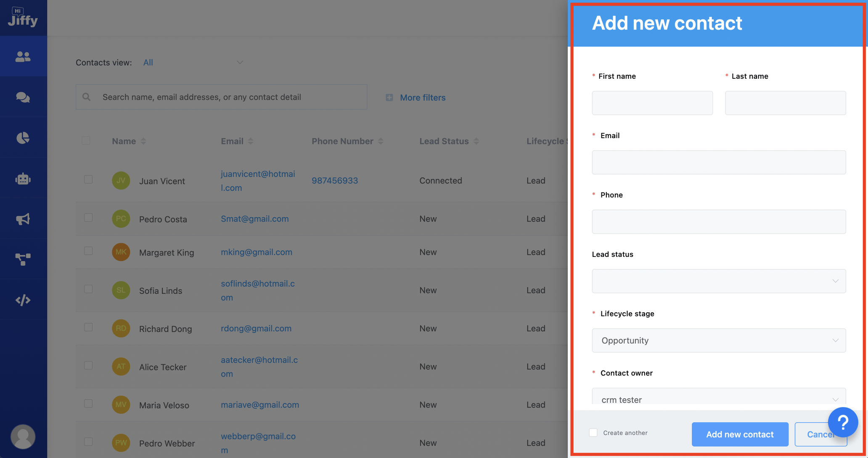Change the Lifecycle stage from Opportunity
Viewport: 868px width, 458px height.
click(718, 341)
